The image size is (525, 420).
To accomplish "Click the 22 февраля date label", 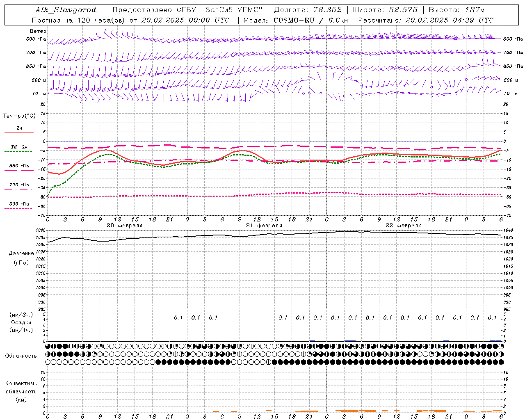I will click(x=404, y=226).
